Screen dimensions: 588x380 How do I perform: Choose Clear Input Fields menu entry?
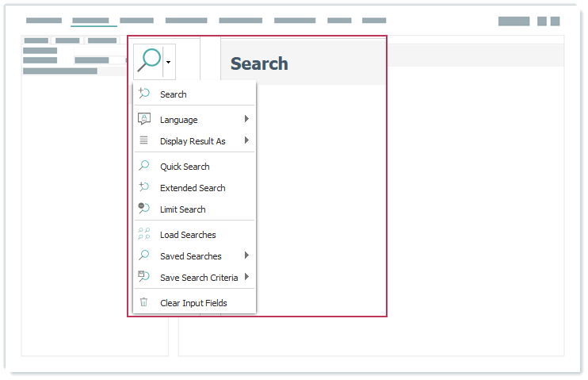pyautogui.click(x=193, y=303)
